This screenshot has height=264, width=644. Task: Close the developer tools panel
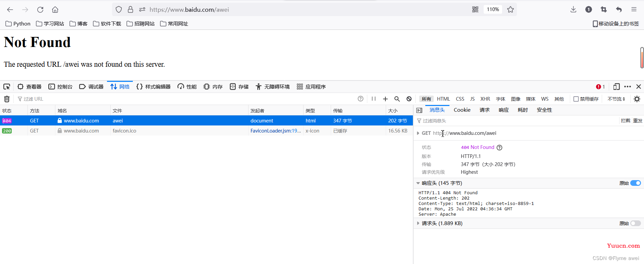click(639, 87)
